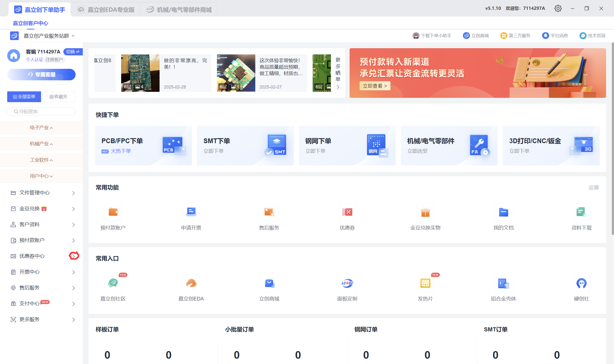Launch the 嘉立创社区 icon
614x364 pixels.
tap(113, 283)
